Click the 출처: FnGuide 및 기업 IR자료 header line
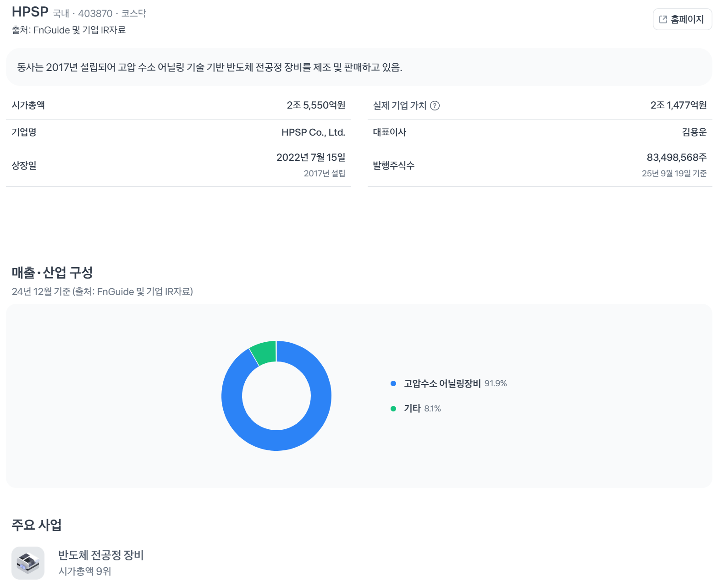This screenshot has width=728, height=586. point(69,30)
